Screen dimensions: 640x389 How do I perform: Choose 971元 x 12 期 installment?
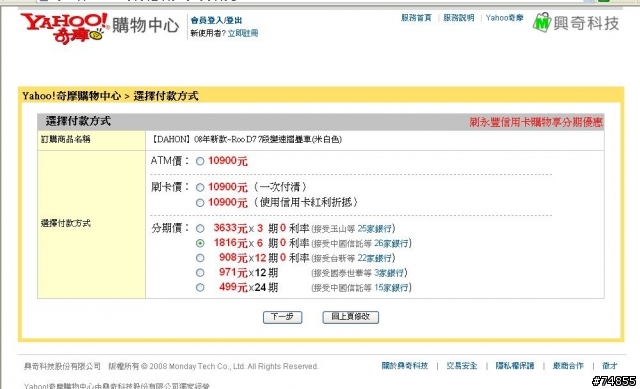tap(200, 273)
